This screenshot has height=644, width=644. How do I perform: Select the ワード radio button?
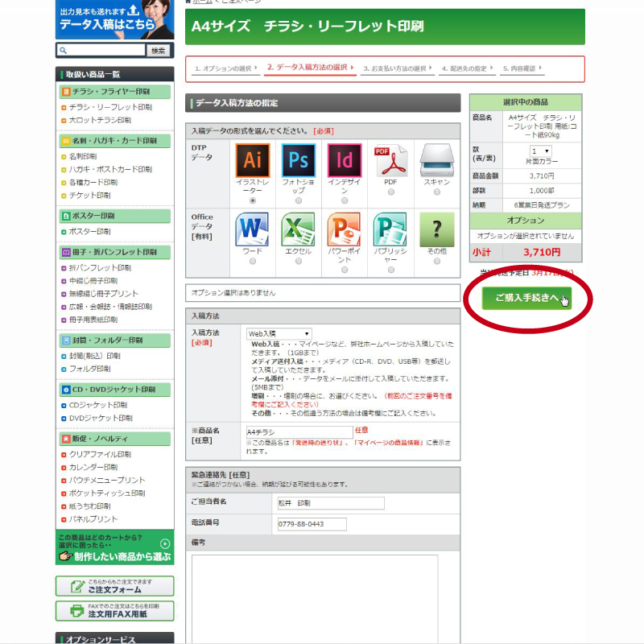253,261
